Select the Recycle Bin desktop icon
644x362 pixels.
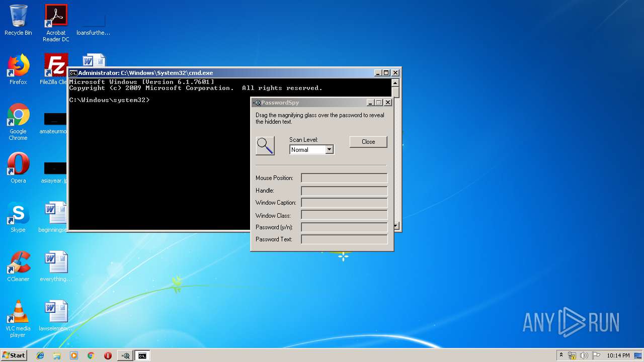18,20
